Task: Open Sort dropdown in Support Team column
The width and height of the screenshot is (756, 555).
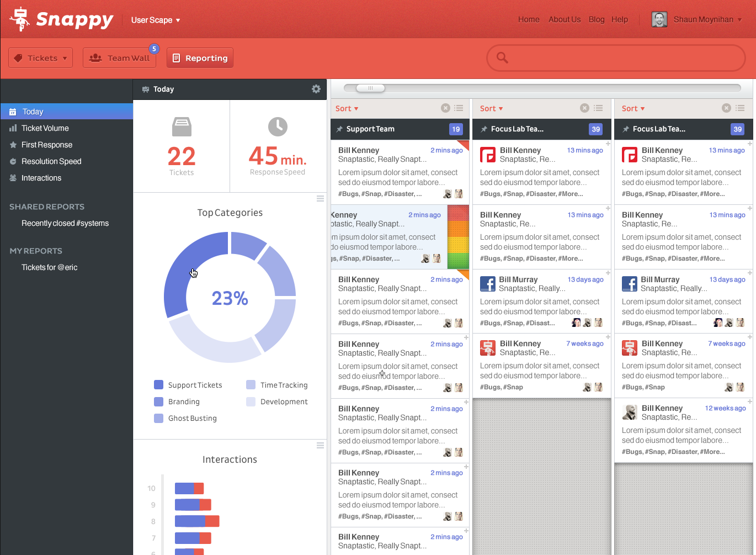Action: coord(347,109)
